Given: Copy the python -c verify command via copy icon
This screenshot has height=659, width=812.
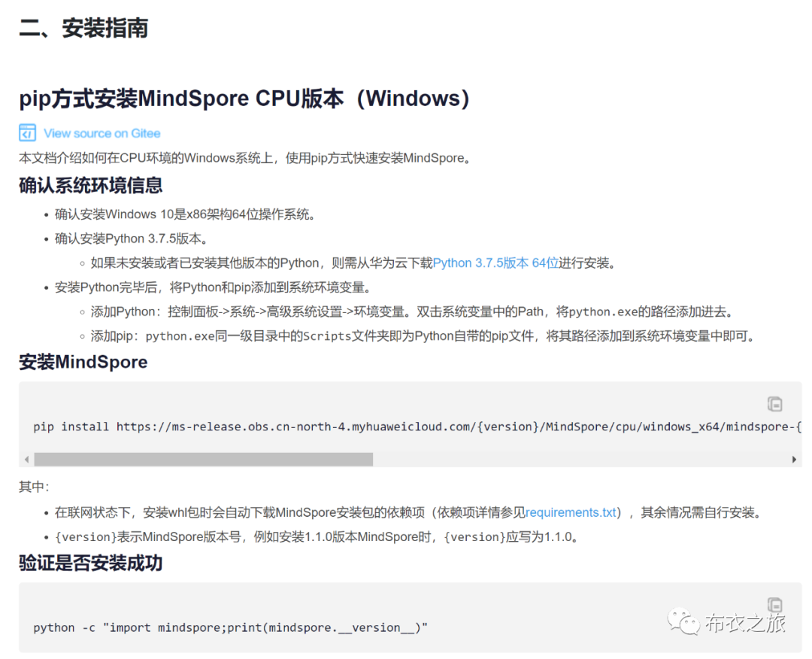Looking at the screenshot, I should click(x=774, y=604).
